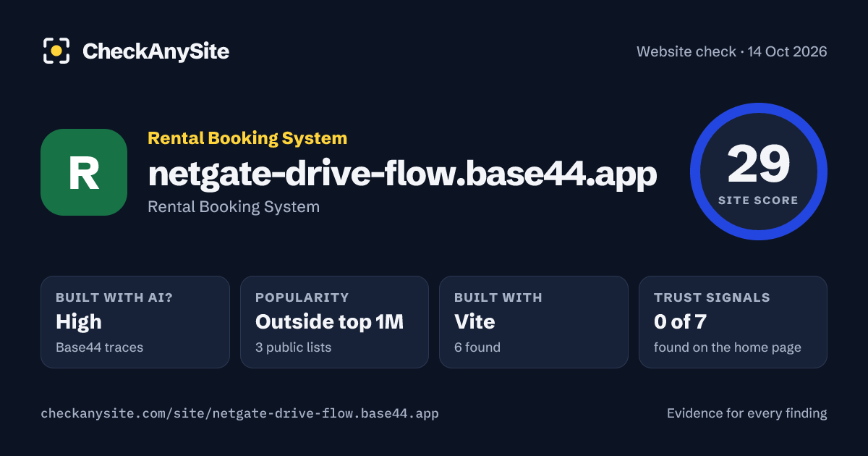Click the 29 site score circle
The width and height of the screenshot is (868, 456).
pos(758,172)
